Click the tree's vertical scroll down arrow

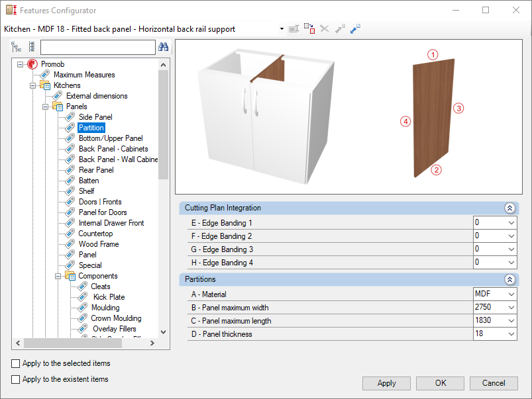[163, 332]
